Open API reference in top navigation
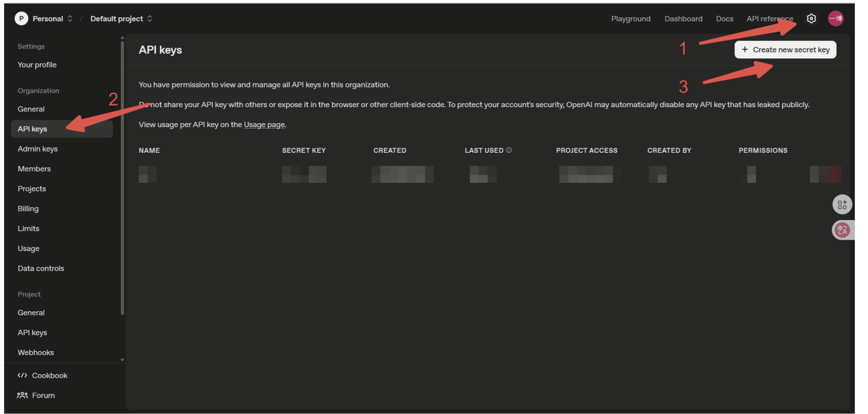The image size is (868, 414). pos(770,19)
